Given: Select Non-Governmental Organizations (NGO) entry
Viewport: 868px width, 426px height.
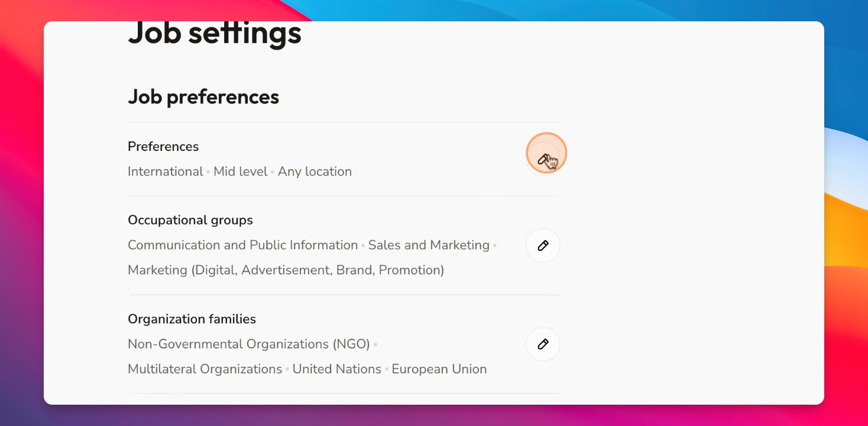Looking at the screenshot, I should click(x=249, y=344).
